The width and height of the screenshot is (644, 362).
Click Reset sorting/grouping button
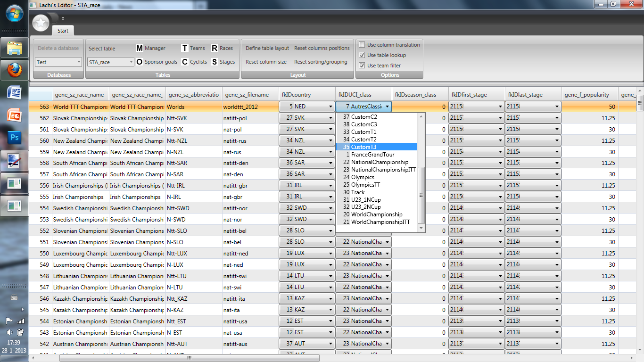pyautogui.click(x=321, y=62)
